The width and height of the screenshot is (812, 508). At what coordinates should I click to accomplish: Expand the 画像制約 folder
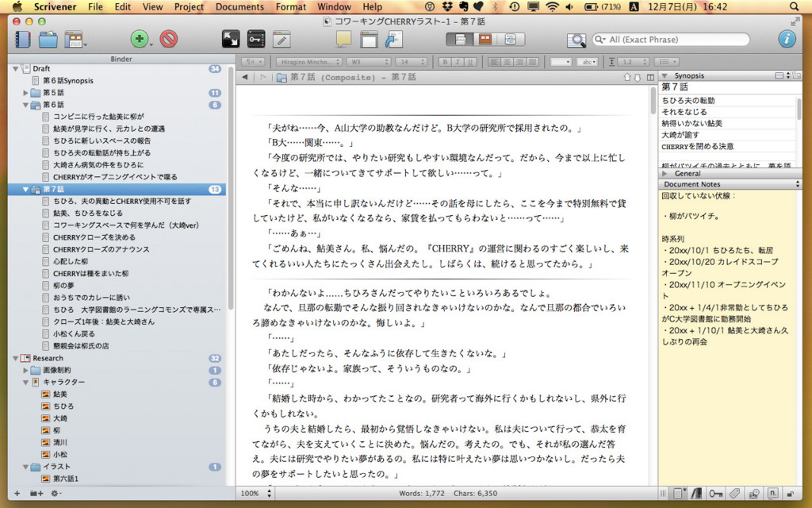(x=25, y=370)
